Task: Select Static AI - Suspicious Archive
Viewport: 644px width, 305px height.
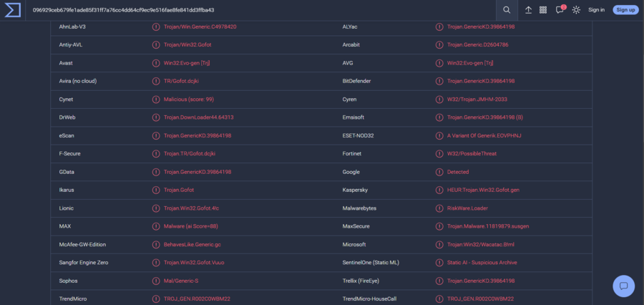Action: (x=482, y=263)
